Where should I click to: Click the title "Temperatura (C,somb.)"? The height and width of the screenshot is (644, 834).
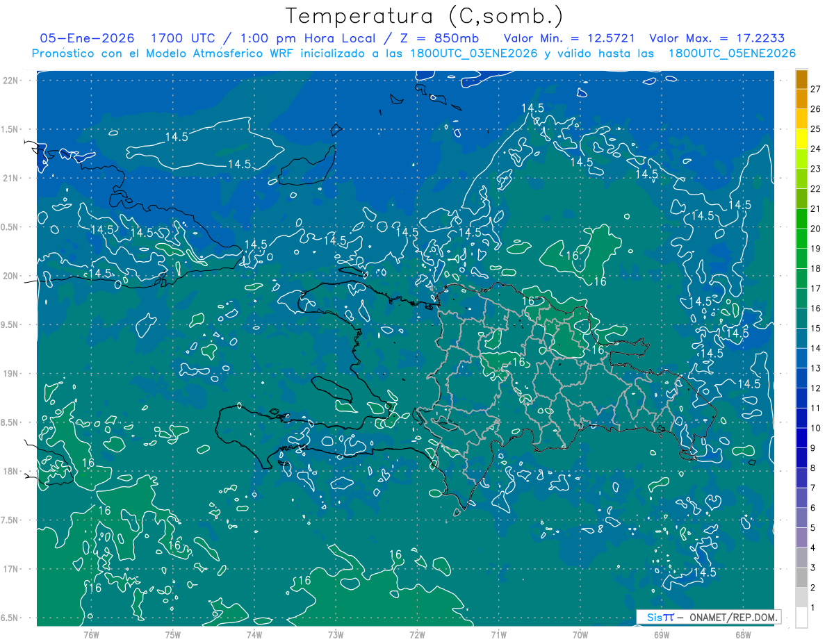pos(425,16)
